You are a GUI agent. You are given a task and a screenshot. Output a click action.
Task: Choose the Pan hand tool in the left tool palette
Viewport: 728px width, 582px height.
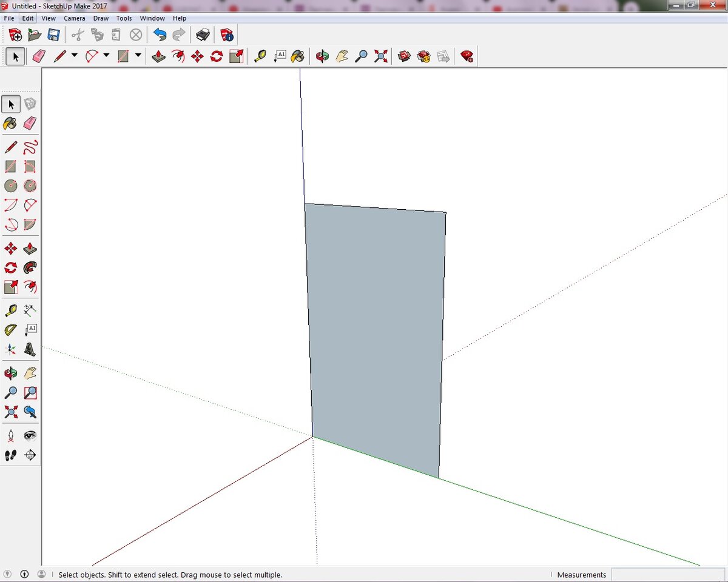[30, 373]
